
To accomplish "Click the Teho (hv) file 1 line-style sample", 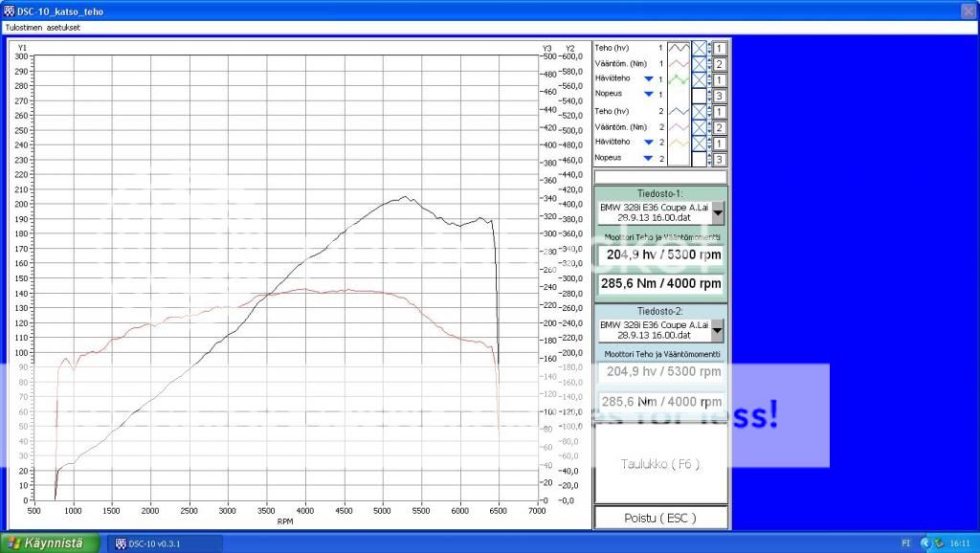I will coord(678,47).
